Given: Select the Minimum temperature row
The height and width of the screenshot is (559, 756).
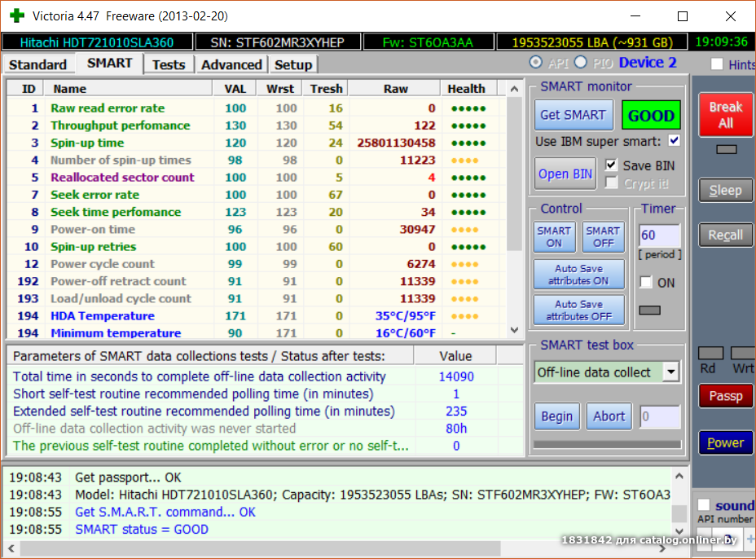Looking at the screenshot, I should pos(256,332).
